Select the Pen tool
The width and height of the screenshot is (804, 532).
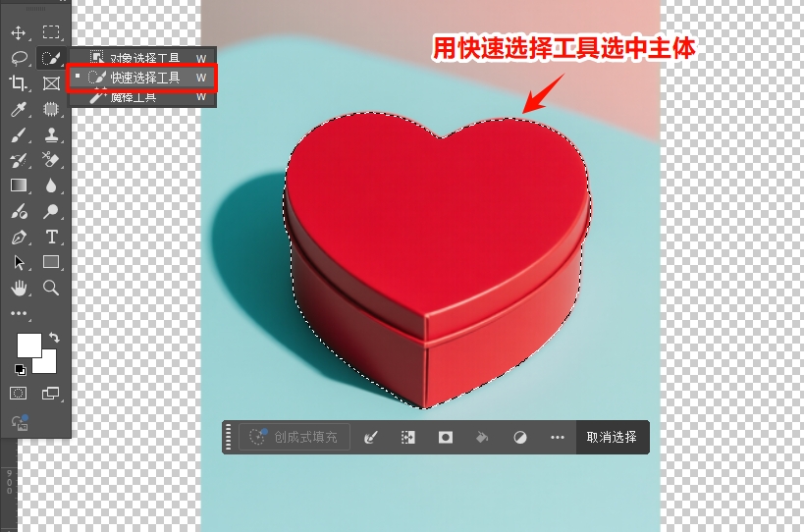[19, 238]
